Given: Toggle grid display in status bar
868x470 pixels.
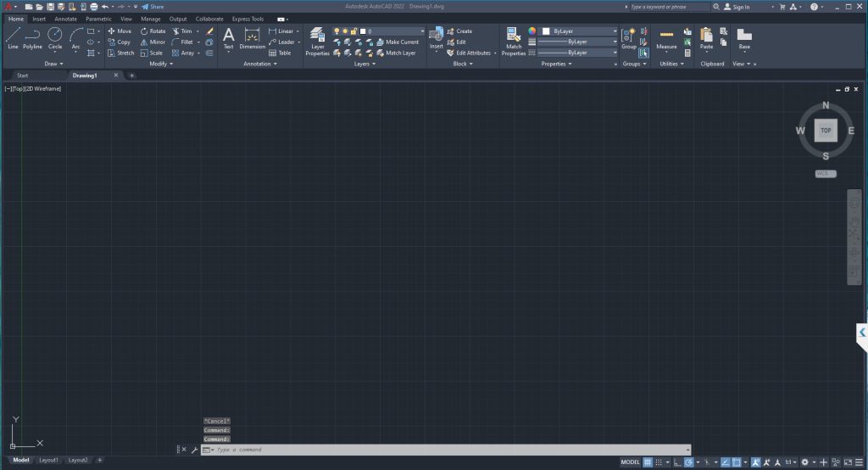Looking at the screenshot, I should 648,462.
